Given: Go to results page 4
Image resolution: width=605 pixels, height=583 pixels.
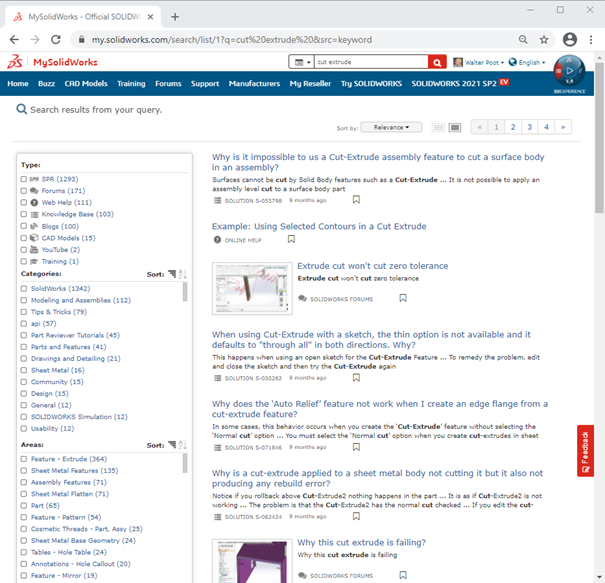Looking at the screenshot, I should pyautogui.click(x=546, y=127).
